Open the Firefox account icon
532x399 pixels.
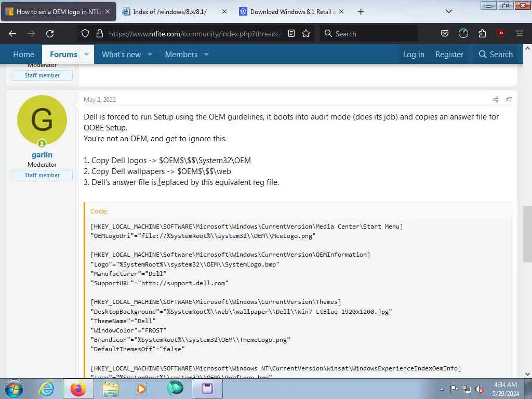pyautogui.click(x=463, y=34)
